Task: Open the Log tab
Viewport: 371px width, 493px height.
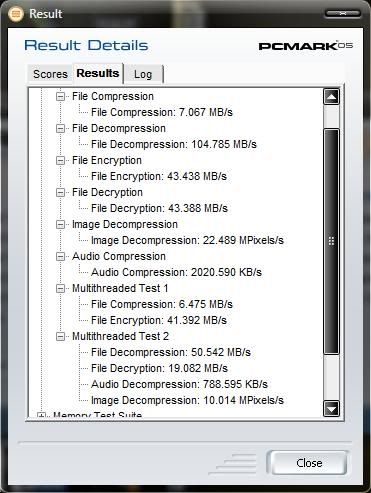Action: (143, 74)
